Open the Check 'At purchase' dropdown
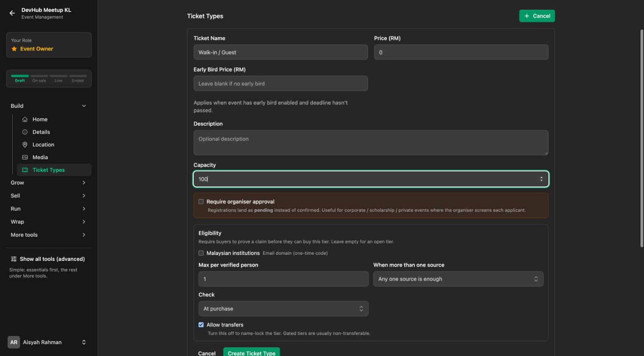The width and height of the screenshot is (644, 356). (x=283, y=309)
